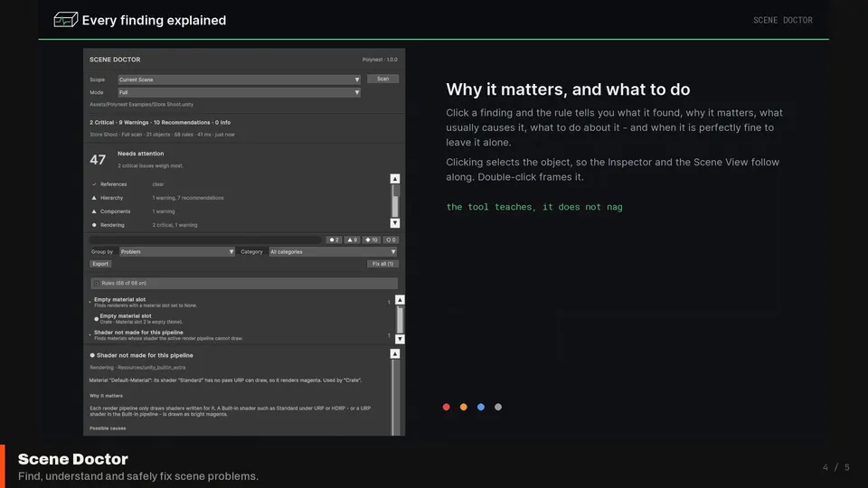Click the findings search field

[x=205, y=239]
